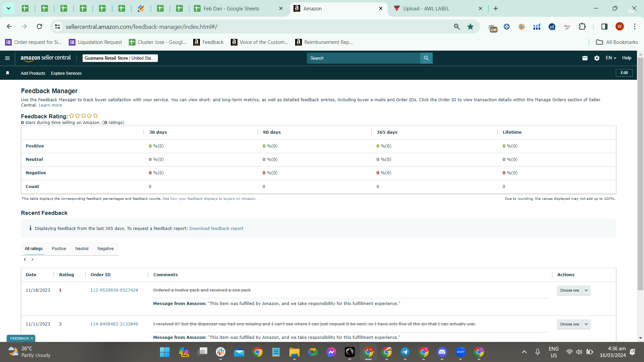Image resolution: width=644 pixels, height=362 pixels.
Task: View site information icon in address bar
Action: coord(58,26)
